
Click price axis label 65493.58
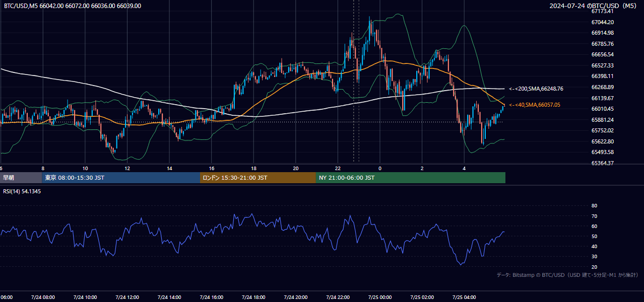[602, 152]
